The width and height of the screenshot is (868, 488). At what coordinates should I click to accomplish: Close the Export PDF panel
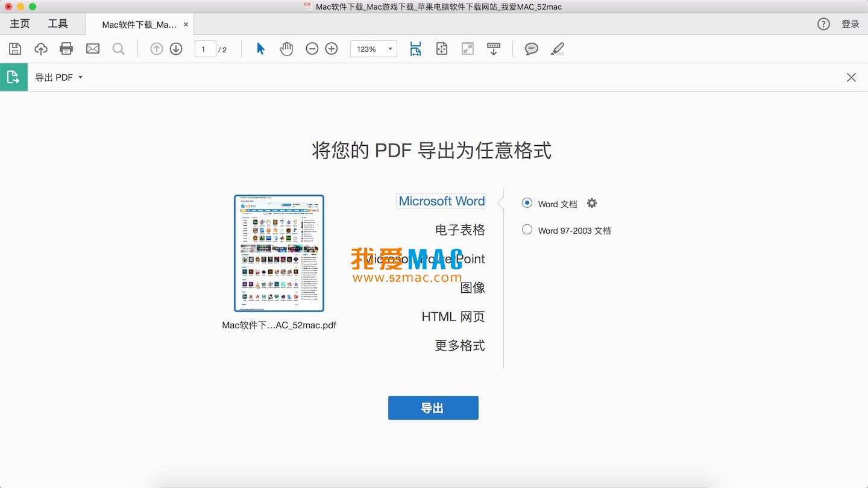click(x=851, y=77)
